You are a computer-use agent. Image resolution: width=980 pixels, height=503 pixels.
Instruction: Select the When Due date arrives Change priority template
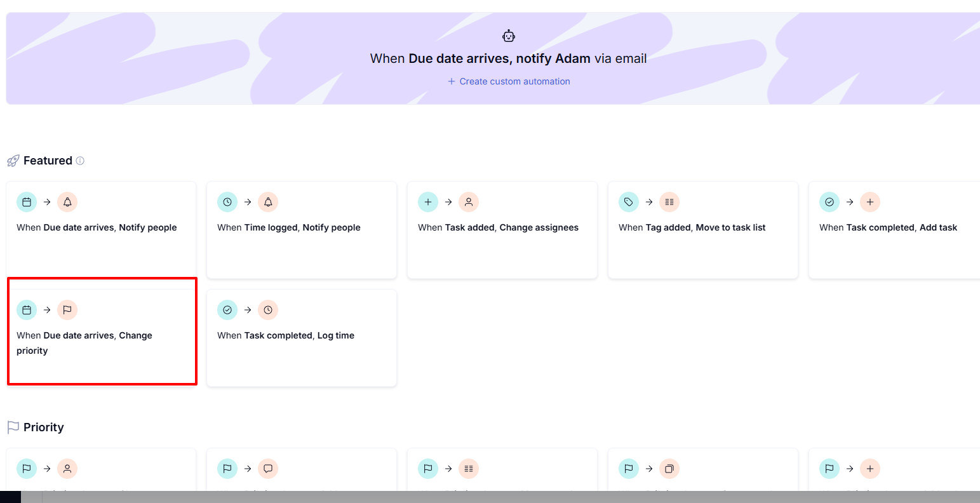(x=102, y=332)
